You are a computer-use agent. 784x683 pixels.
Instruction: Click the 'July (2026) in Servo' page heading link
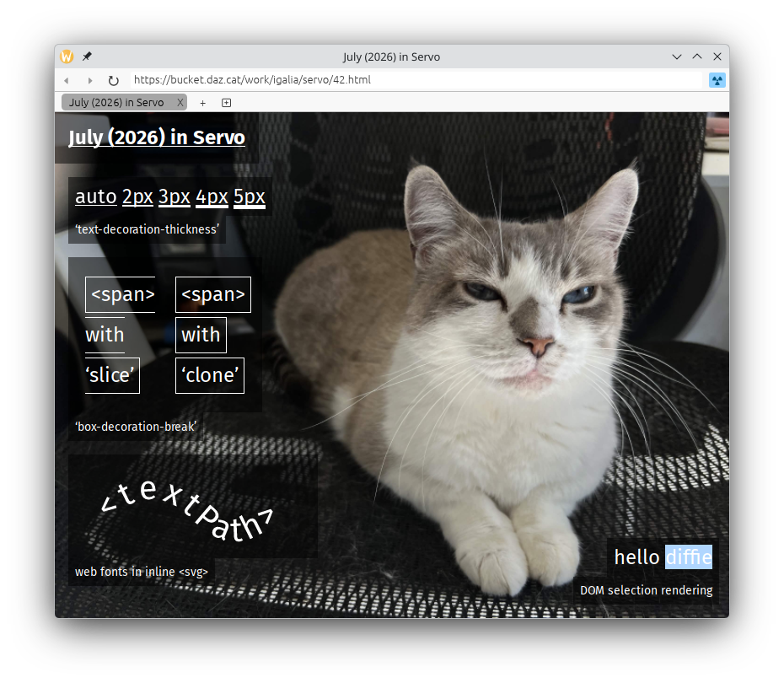157,137
